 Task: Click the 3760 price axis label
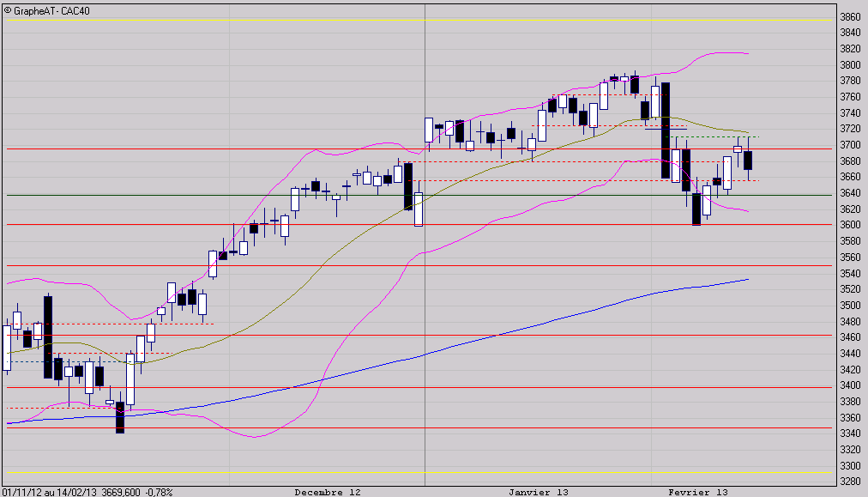click(x=850, y=97)
